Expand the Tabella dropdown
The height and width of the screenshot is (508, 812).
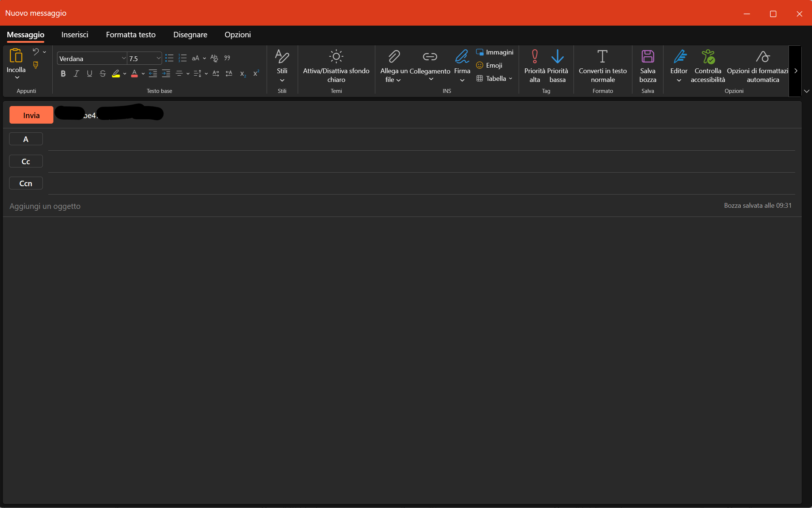510,79
